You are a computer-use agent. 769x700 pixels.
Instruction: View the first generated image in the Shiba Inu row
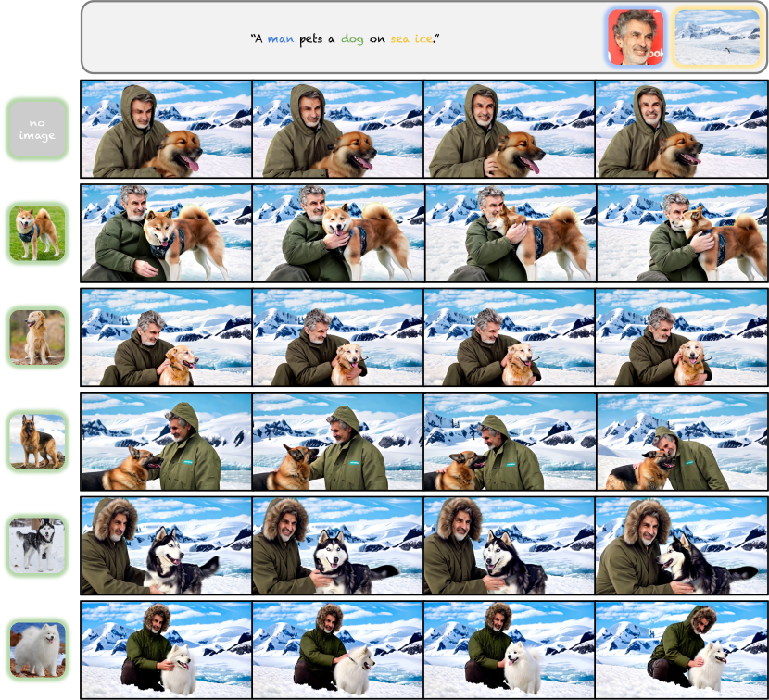pos(166,232)
